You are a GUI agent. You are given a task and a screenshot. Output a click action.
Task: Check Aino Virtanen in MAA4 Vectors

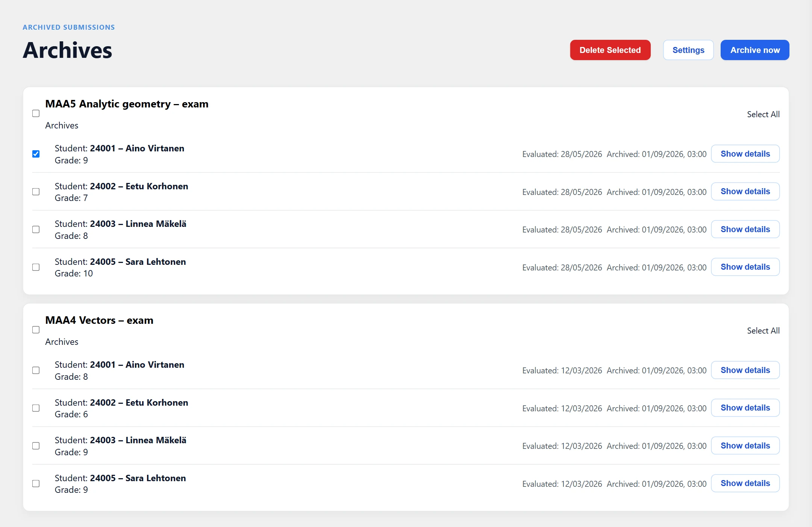coord(36,370)
